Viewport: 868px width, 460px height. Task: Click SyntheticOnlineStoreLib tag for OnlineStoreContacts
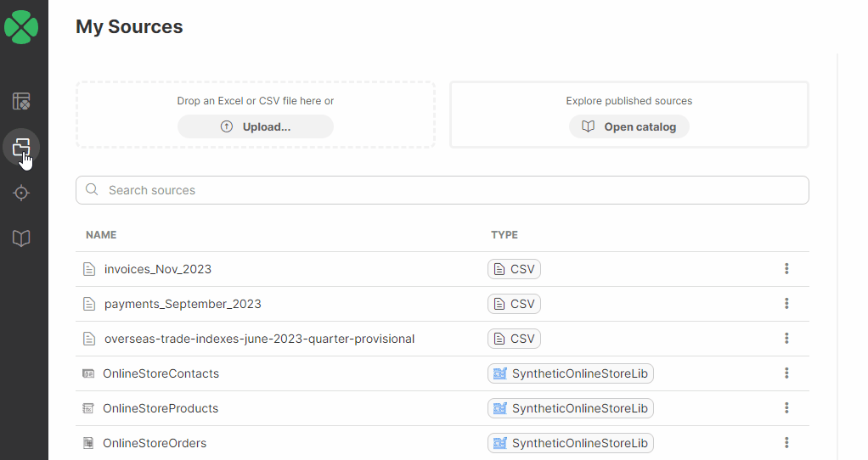point(571,373)
